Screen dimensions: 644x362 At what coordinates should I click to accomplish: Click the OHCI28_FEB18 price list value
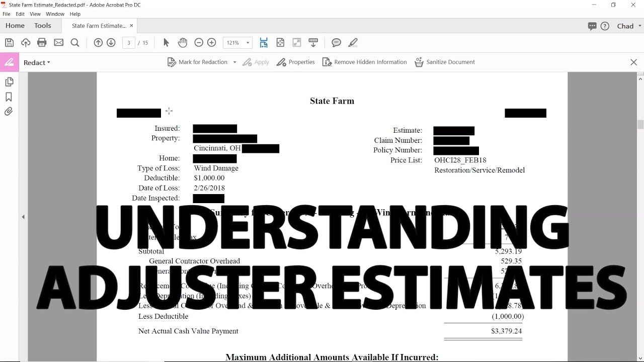point(460,160)
